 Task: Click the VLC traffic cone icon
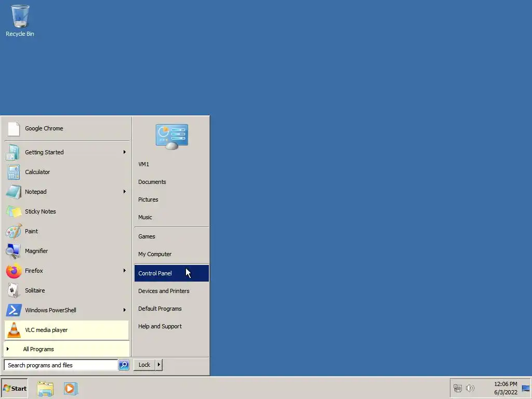point(14,330)
